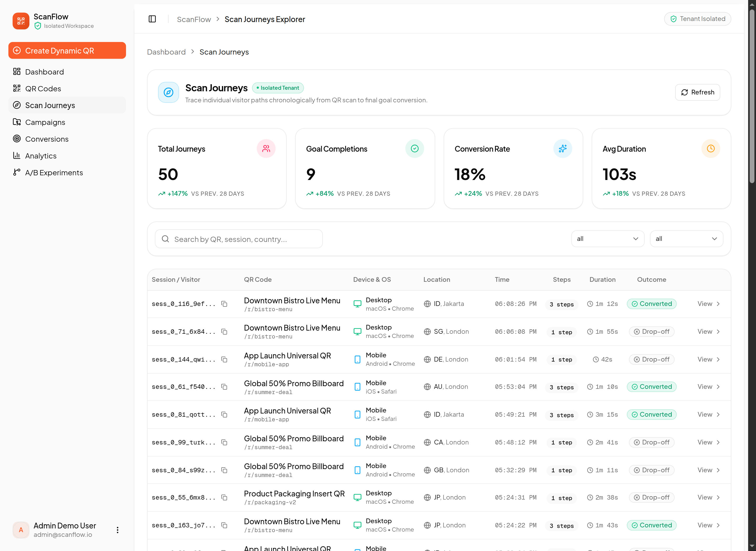The image size is (756, 551).
Task: Open Analytics in the sidebar
Action: pos(67,156)
